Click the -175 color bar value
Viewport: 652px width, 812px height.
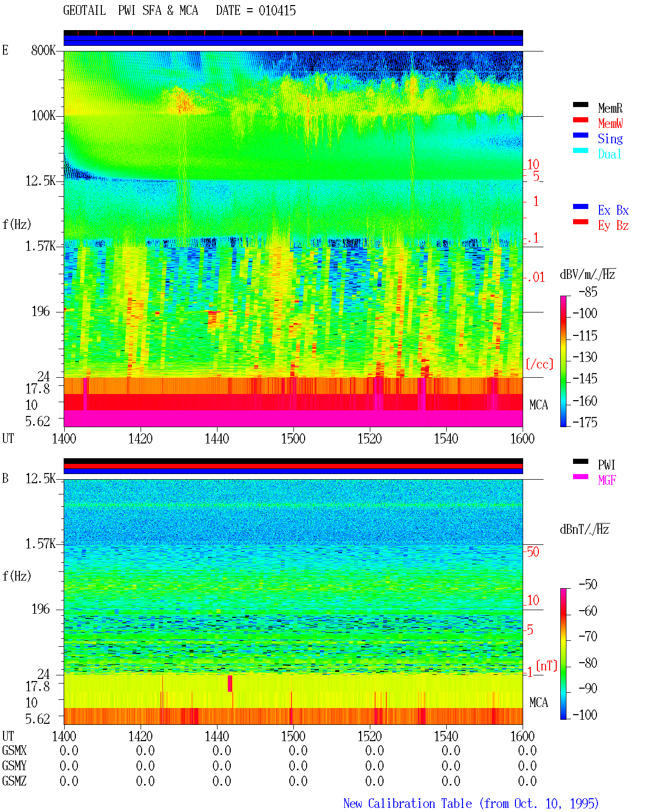585,422
